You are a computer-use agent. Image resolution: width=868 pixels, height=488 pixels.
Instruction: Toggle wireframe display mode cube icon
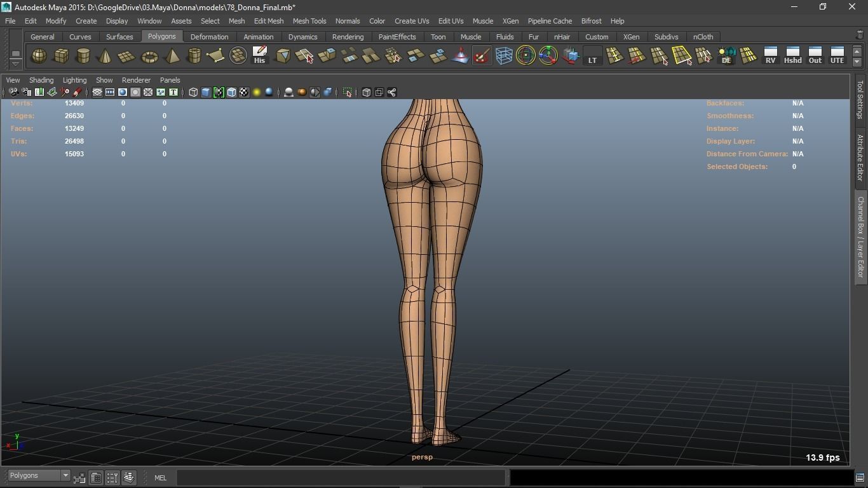[193, 93]
